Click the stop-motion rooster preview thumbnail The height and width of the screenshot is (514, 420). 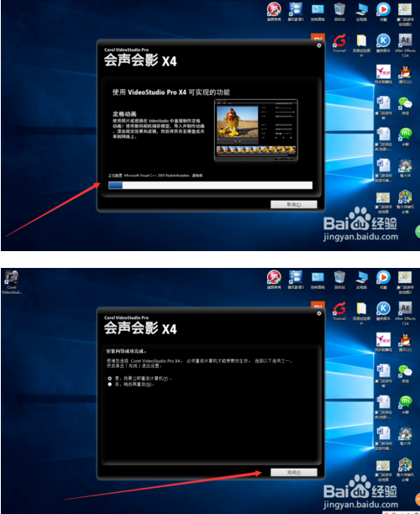[x=238, y=122]
